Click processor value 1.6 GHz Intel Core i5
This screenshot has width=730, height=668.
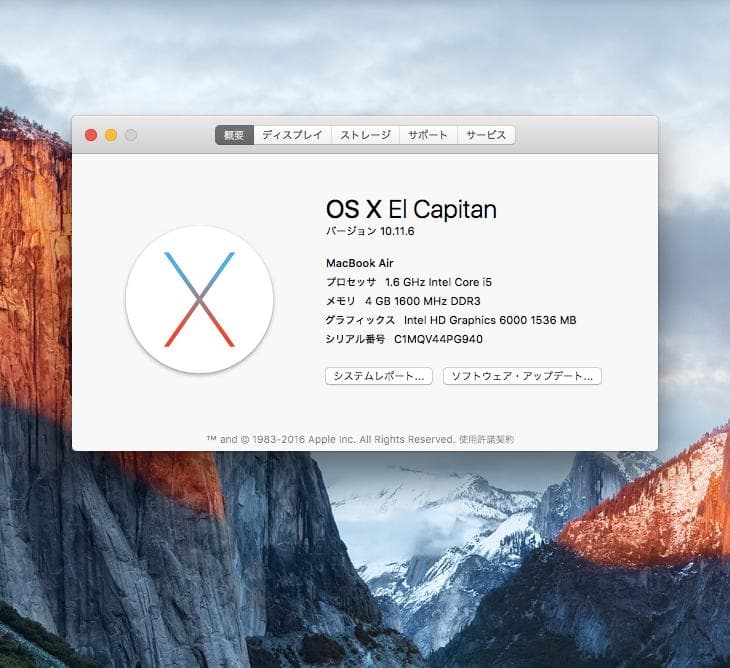coord(439,282)
